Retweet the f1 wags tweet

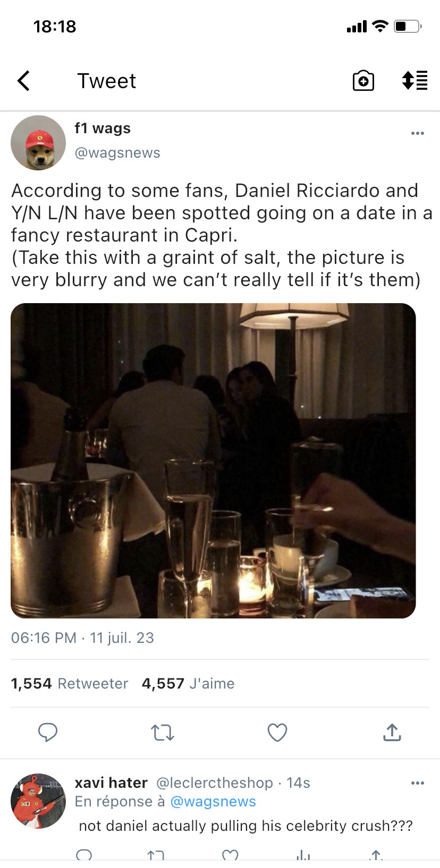click(x=163, y=733)
